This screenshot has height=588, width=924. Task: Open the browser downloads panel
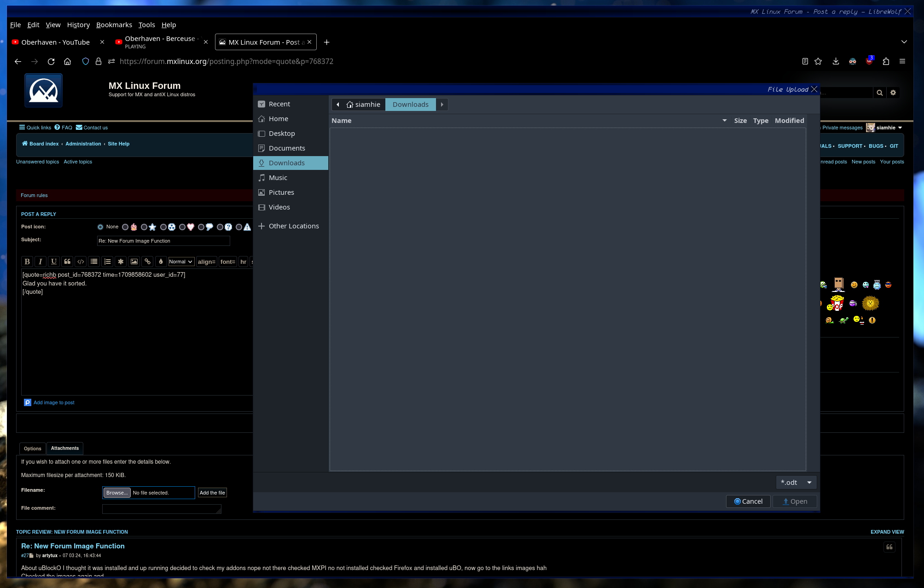click(x=836, y=61)
